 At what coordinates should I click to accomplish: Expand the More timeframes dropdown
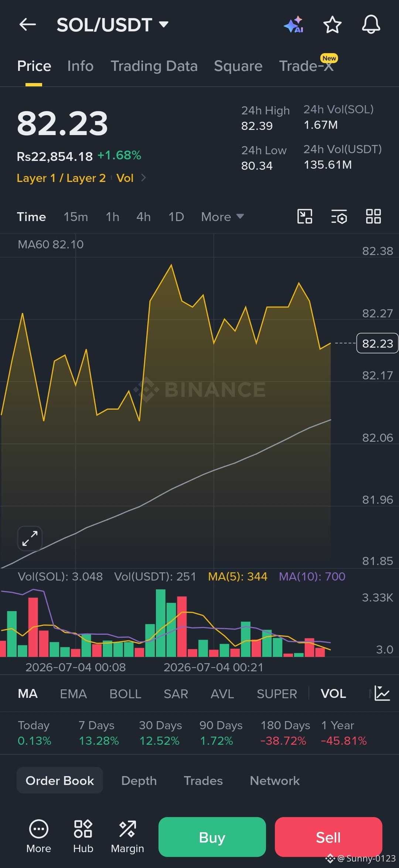[222, 217]
